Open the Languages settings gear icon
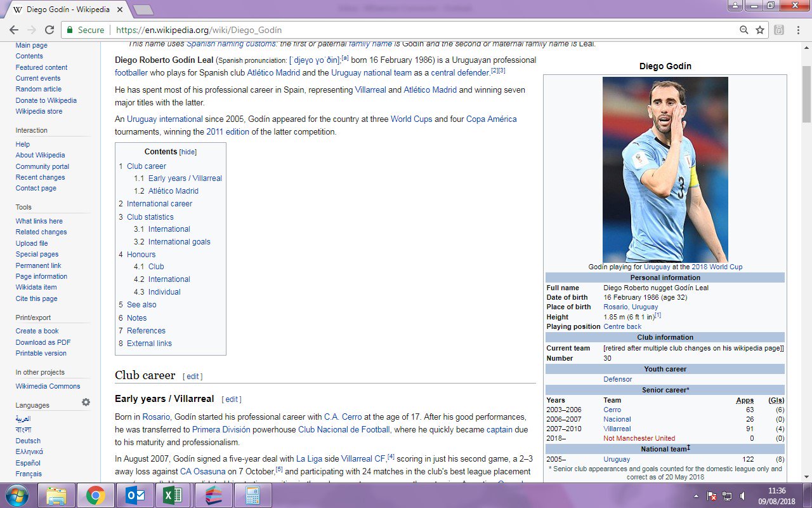The height and width of the screenshot is (508, 812). [x=86, y=403]
